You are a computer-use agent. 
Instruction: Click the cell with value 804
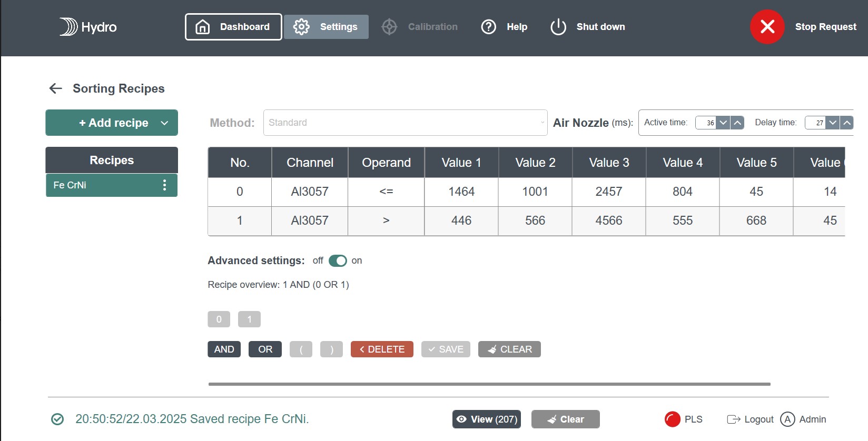[683, 192]
